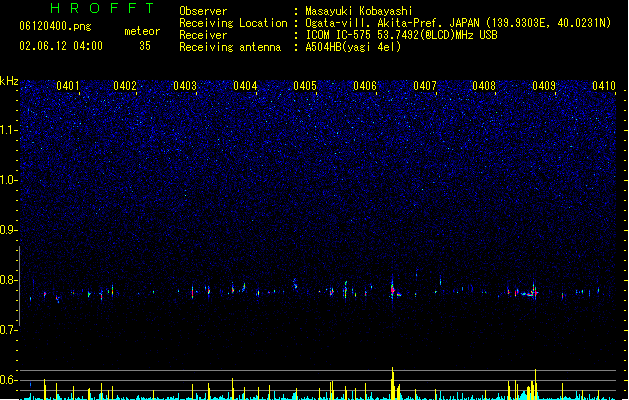The height and width of the screenshot is (400, 629).
Task: Click the 1.0 kHz axis label
Action: pos(9,180)
